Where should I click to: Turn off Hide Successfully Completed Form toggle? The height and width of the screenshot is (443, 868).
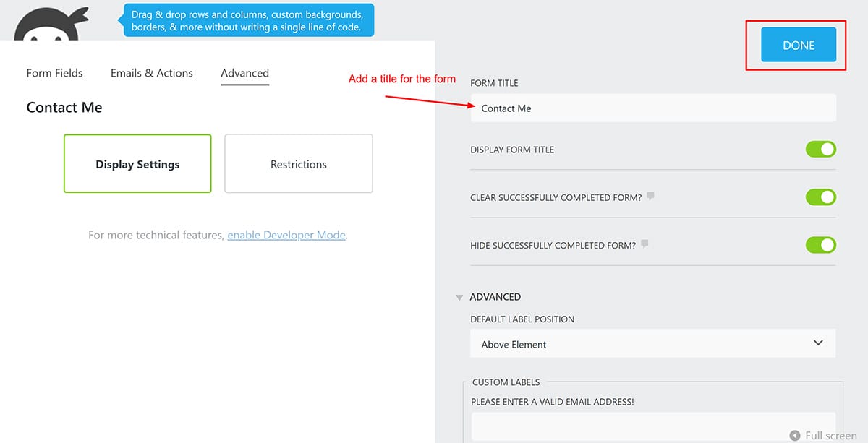click(x=820, y=245)
